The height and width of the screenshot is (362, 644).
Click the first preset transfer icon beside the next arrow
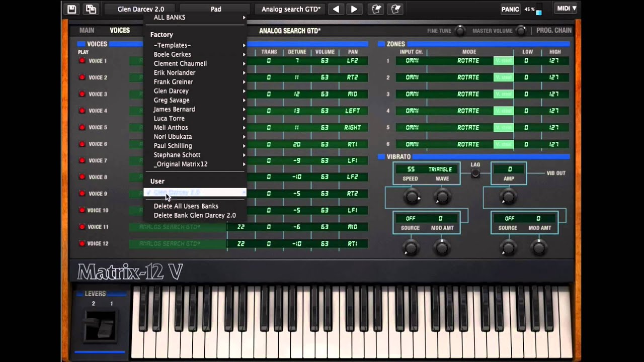[x=376, y=9]
